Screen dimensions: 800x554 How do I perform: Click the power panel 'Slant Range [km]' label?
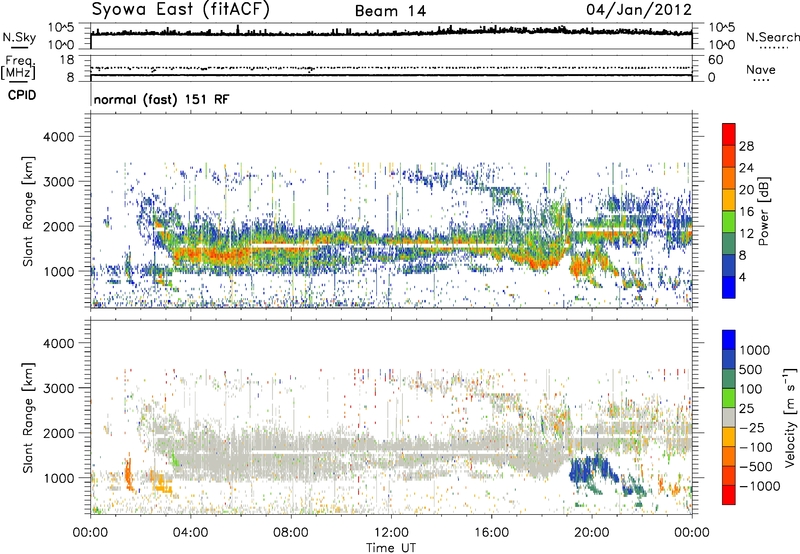(28, 211)
